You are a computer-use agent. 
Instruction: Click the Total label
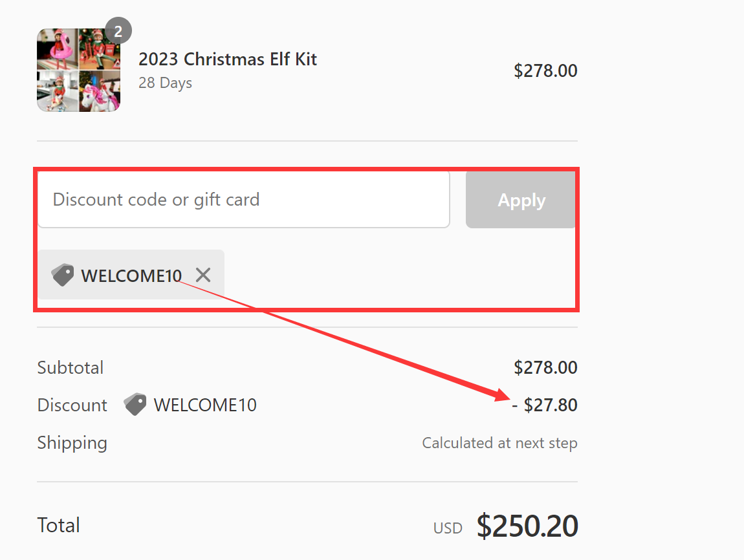pos(59,525)
